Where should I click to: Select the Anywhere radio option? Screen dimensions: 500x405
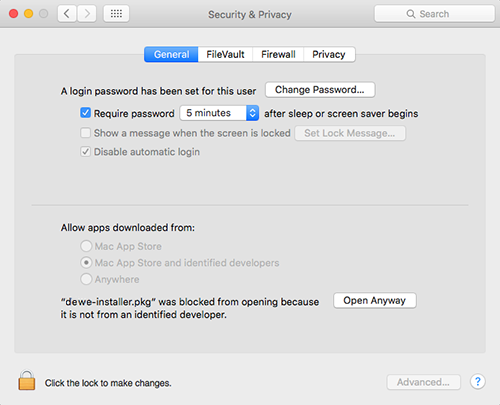point(86,279)
